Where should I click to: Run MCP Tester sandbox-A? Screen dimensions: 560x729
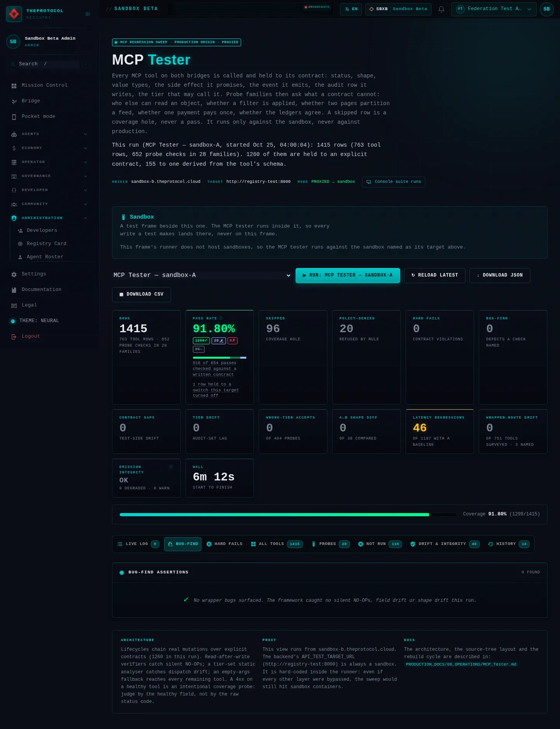(348, 275)
